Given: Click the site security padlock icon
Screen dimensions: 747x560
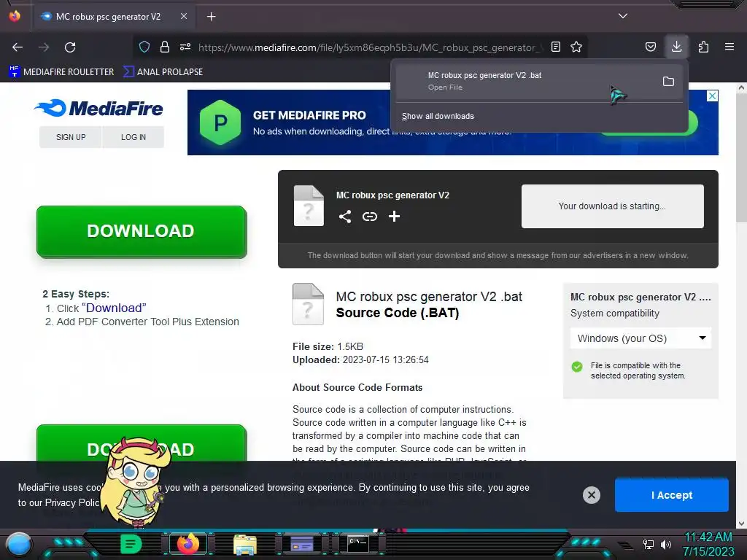Looking at the screenshot, I should coord(164,47).
